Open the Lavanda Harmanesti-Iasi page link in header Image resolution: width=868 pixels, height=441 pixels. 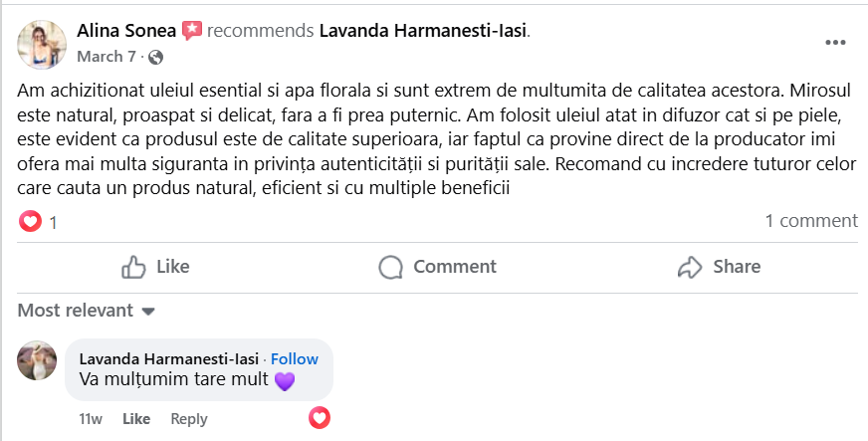point(422,31)
